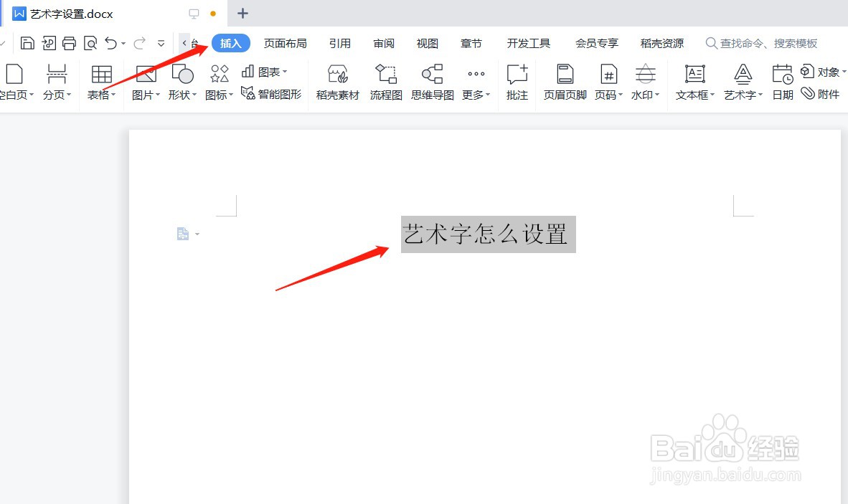Screen dimensions: 848x504
Task: Expand the 图片 dropdown arrow
Action: (x=157, y=95)
